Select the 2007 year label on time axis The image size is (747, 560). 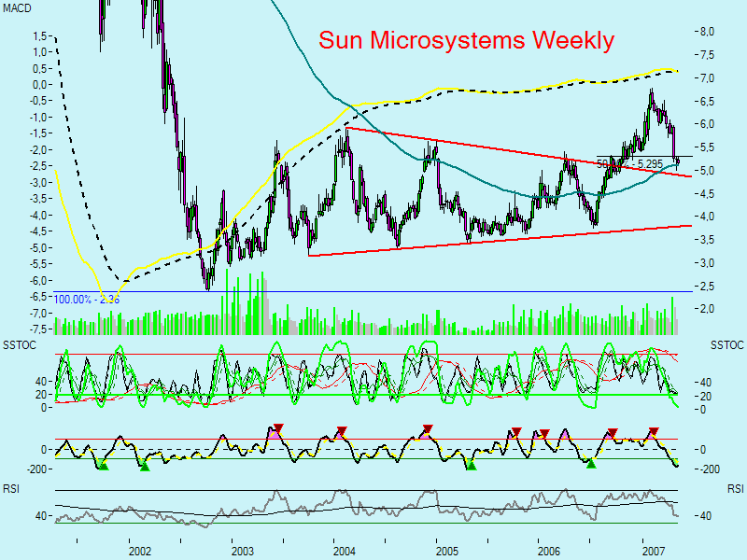[x=653, y=552]
